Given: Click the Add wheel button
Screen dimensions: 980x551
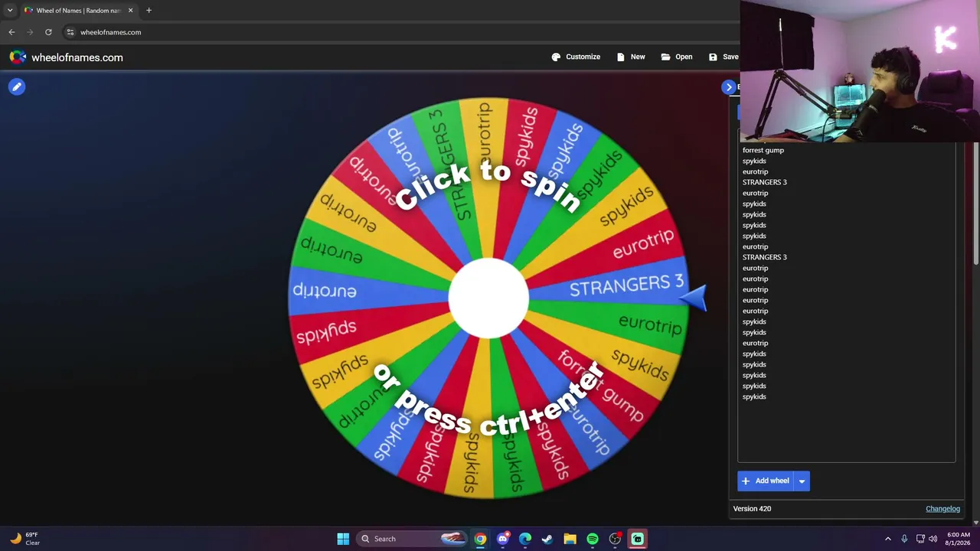Looking at the screenshot, I should pos(765,481).
